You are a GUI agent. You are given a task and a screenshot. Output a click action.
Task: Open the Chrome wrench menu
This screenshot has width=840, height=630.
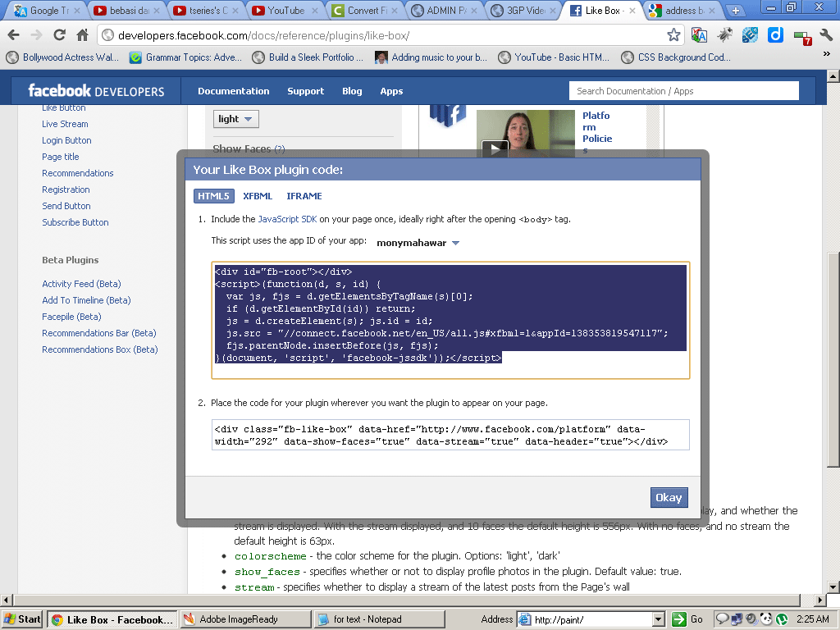[x=826, y=35]
